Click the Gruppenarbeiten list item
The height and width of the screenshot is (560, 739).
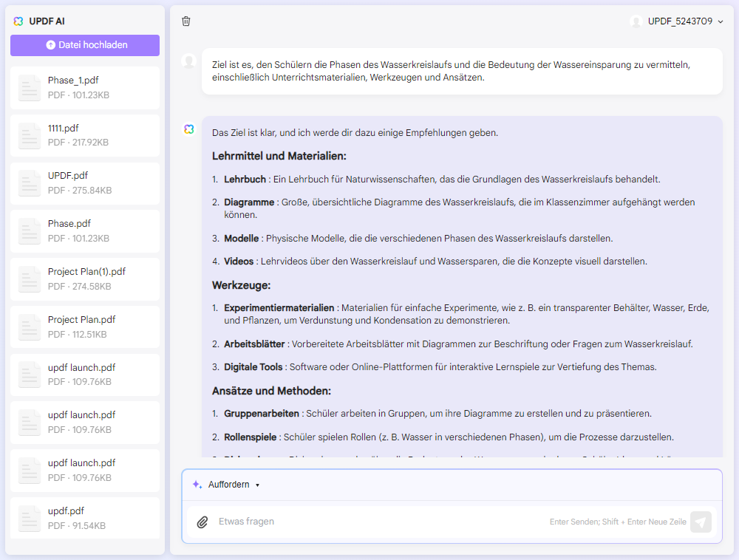click(432, 414)
